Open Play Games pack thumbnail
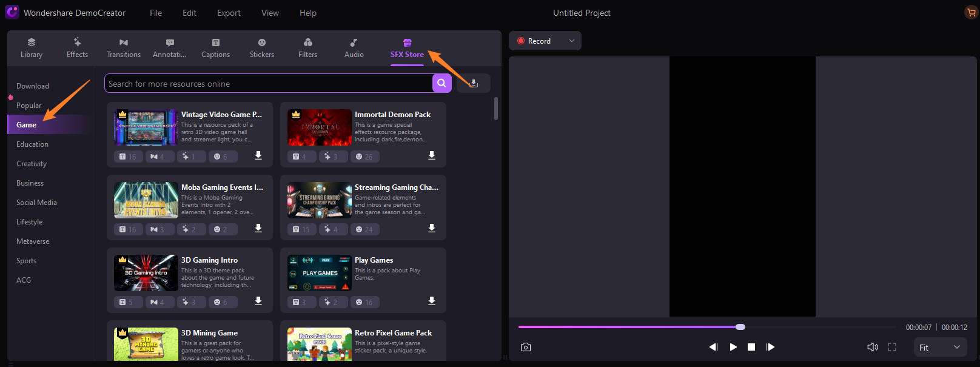Screen dimensions: 980x367 point(319,273)
